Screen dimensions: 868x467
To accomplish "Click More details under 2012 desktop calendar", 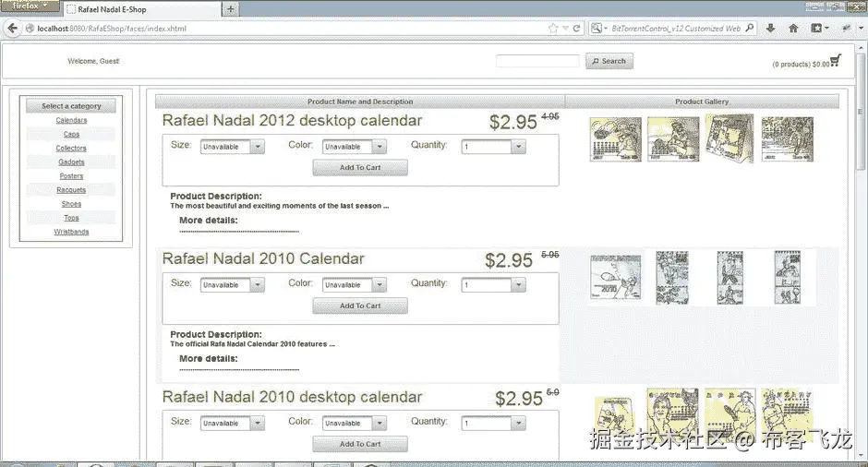I will [209, 221].
